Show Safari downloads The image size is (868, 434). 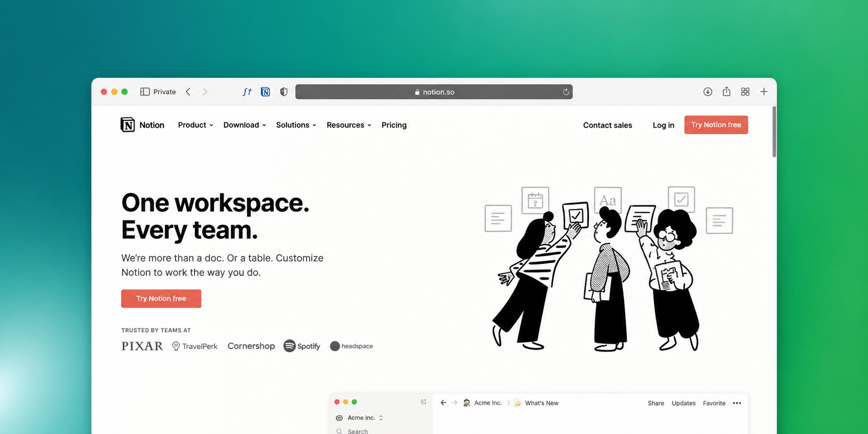(708, 92)
